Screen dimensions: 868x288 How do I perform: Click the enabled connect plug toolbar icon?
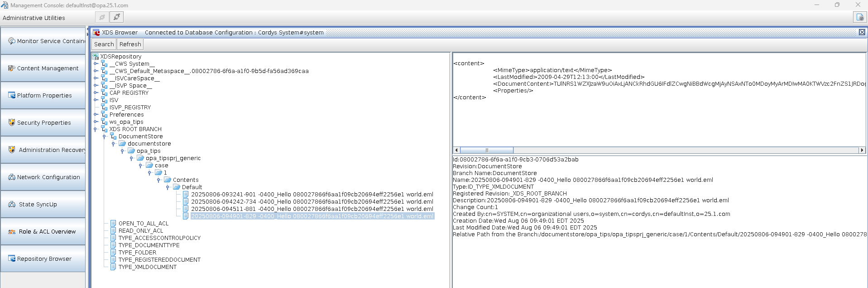[117, 17]
